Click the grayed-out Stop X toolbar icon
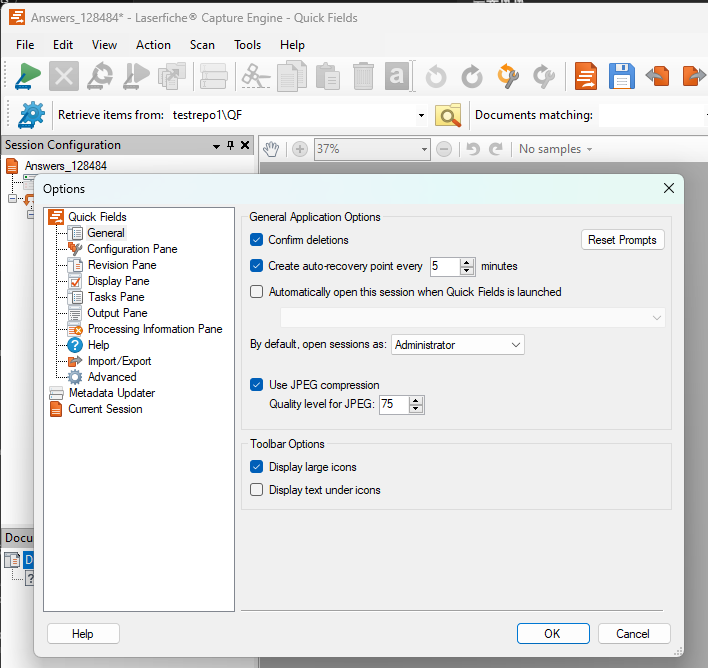The width and height of the screenshot is (708, 668). [64, 76]
